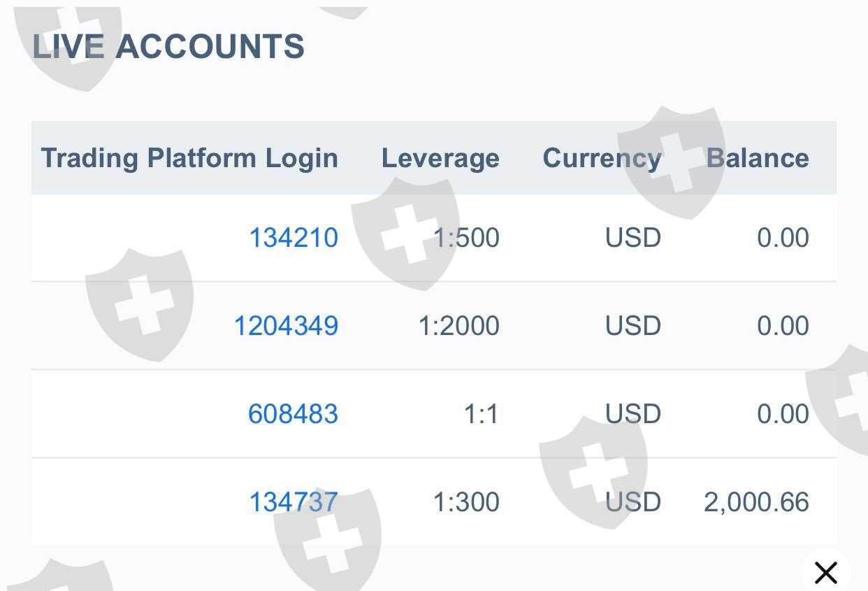The width and height of the screenshot is (868, 591).
Task: Close the live accounts panel with X
Action: click(x=825, y=573)
